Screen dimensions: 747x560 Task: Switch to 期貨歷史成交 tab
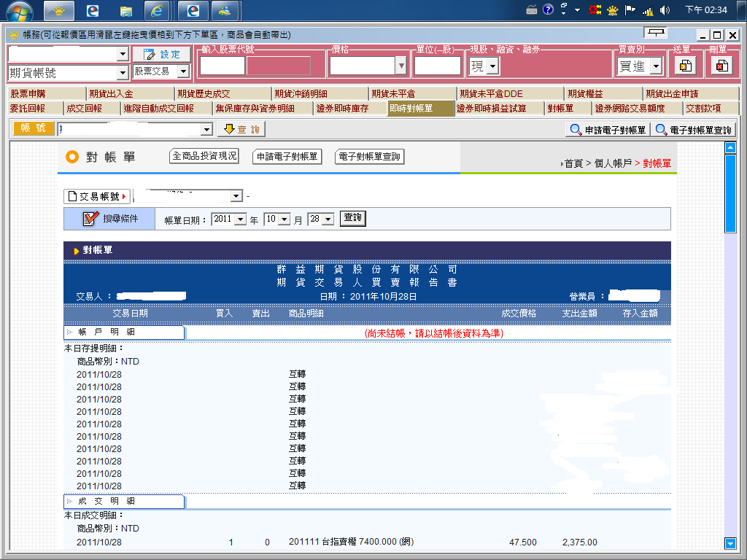(x=223, y=94)
